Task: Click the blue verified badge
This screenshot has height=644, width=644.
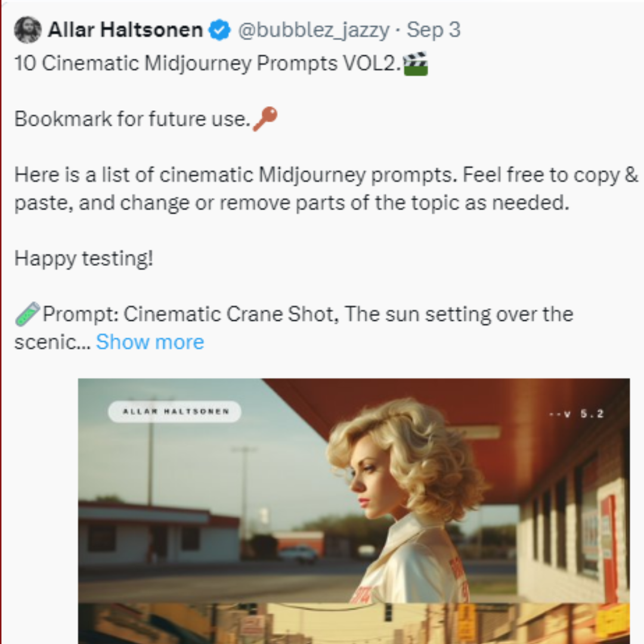Action: [x=220, y=30]
